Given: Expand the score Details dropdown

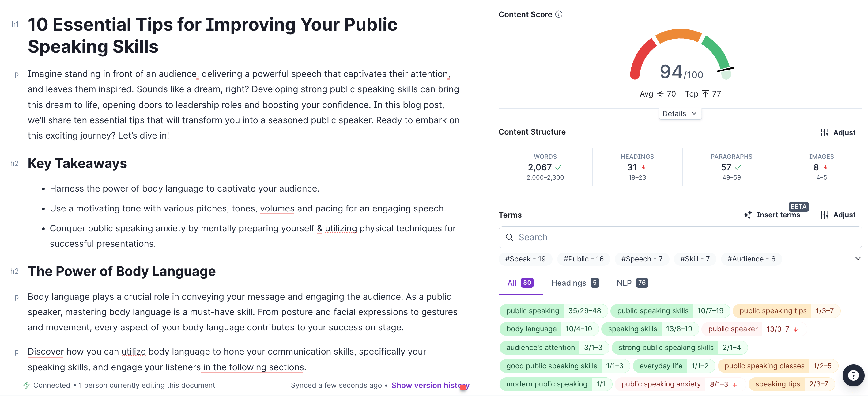Looking at the screenshot, I should click(680, 114).
